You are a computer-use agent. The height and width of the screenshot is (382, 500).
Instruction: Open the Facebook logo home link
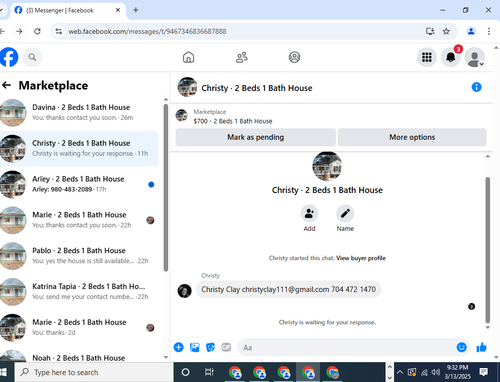[x=9, y=57]
